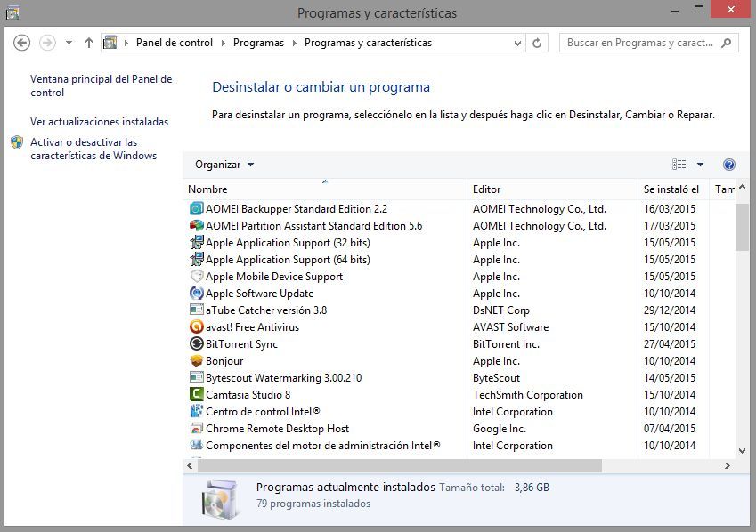
Task: Select AOMEI Partition Assistant Standard Edition 5.6
Action: 313,226
